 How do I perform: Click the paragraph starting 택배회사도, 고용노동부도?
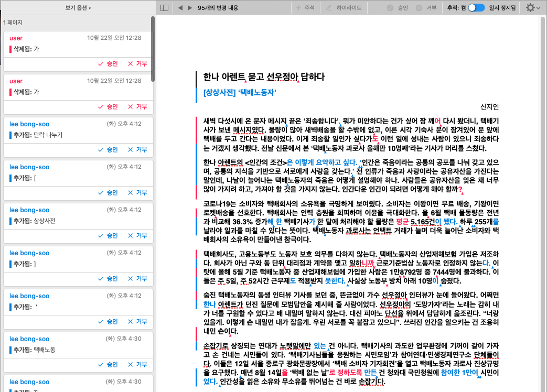point(351,267)
